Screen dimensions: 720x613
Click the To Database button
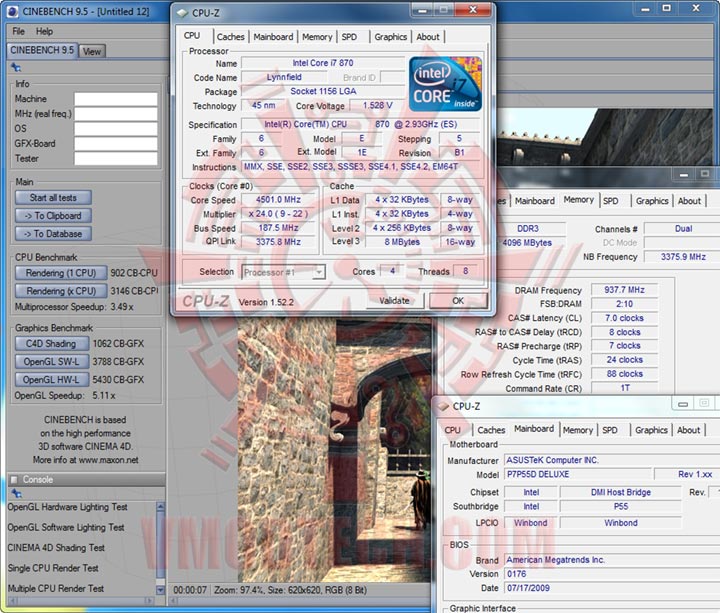click(x=53, y=234)
